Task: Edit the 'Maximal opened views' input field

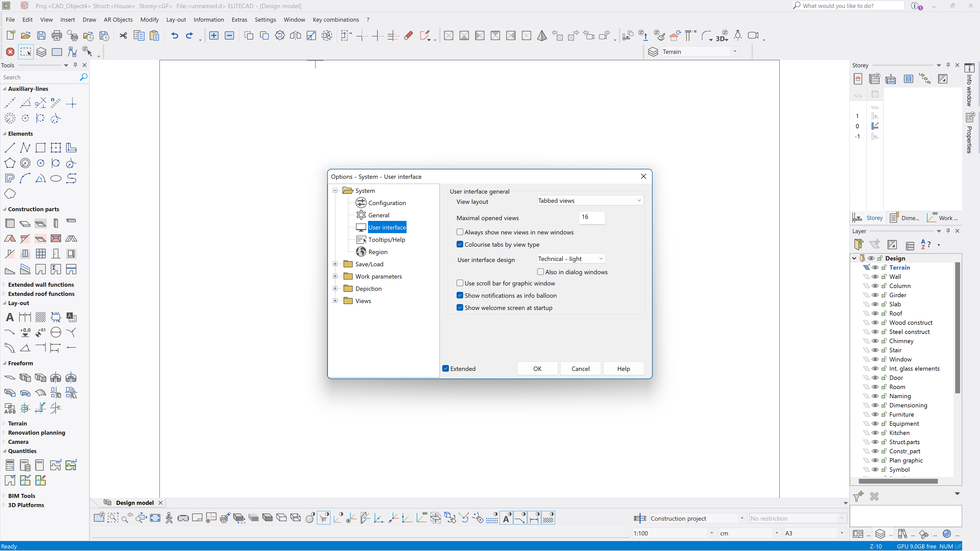Action: (591, 217)
